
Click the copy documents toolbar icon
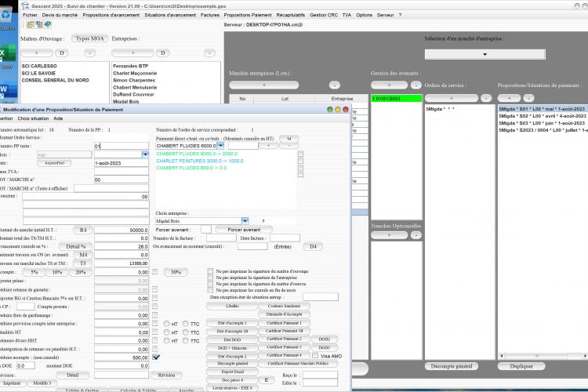pyautogui.click(x=39, y=25)
